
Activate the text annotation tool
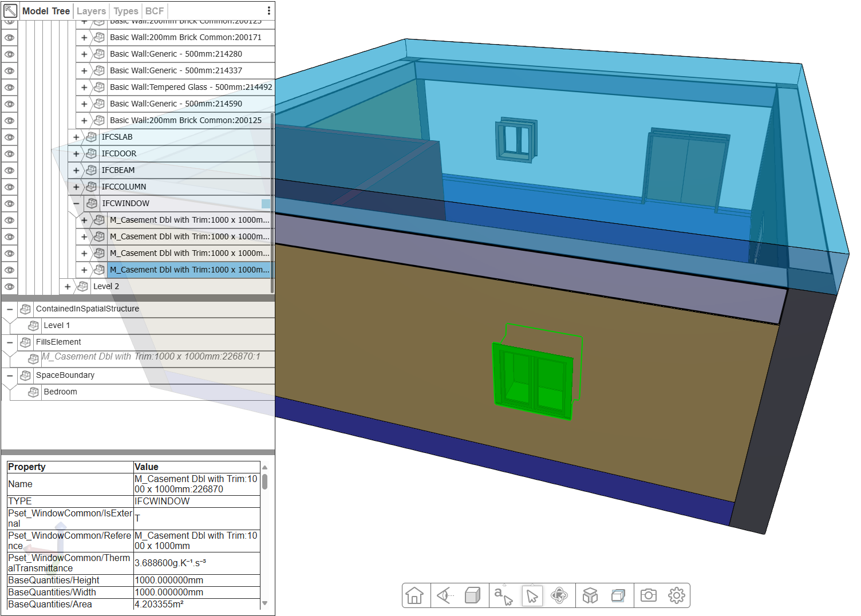pyautogui.click(x=503, y=595)
